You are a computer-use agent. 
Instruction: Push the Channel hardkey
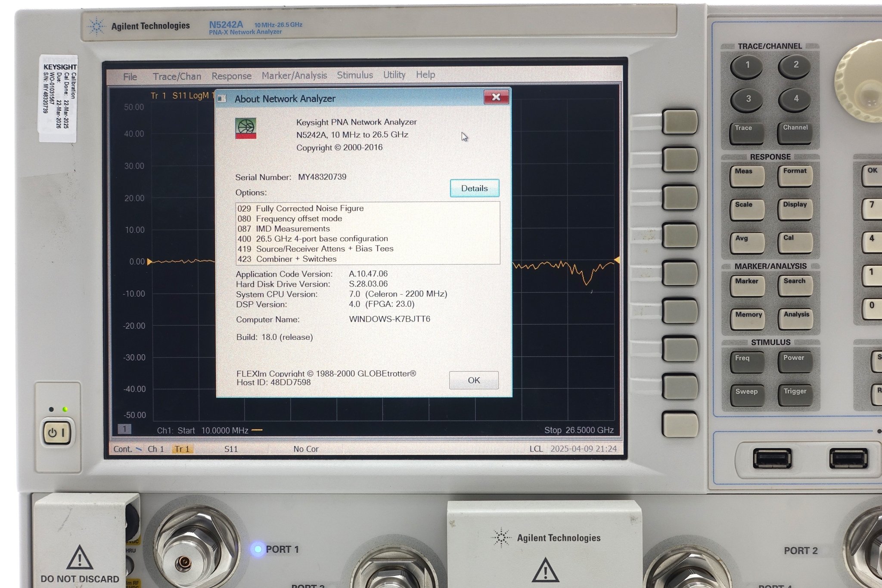795,133
